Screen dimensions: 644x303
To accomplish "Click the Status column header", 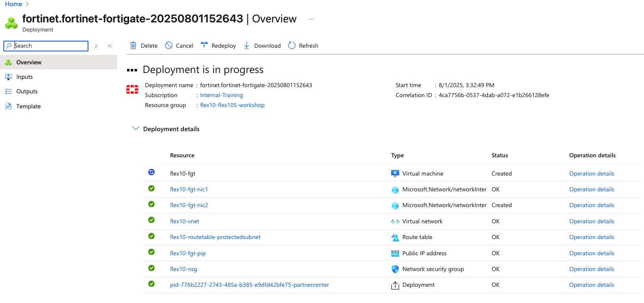I will click(x=500, y=155).
